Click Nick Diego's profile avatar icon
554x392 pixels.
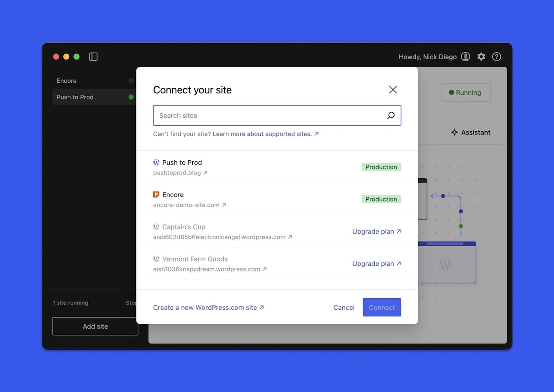(466, 57)
